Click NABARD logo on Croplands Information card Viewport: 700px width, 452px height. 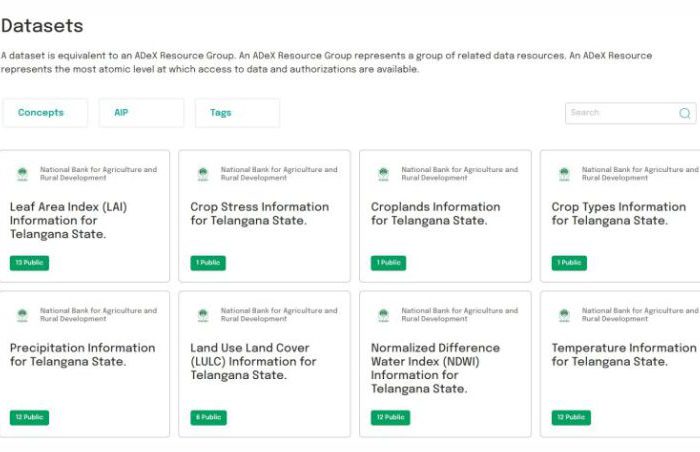[383, 173]
